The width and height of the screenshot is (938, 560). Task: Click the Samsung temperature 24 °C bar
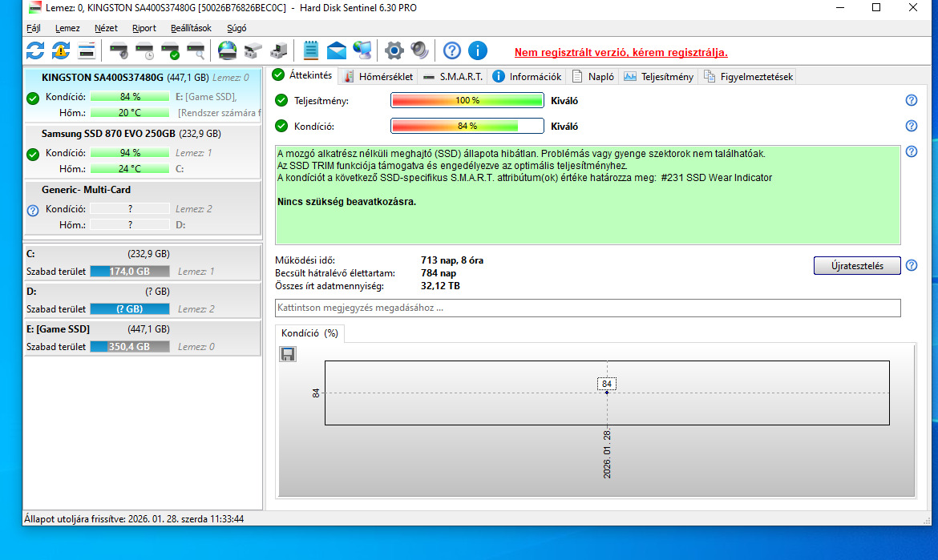pos(130,168)
